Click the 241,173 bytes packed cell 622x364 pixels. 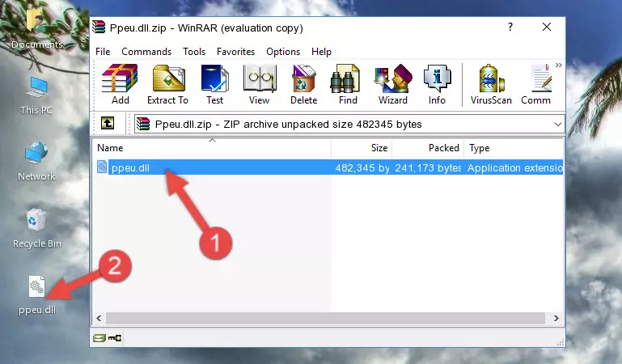428,167
